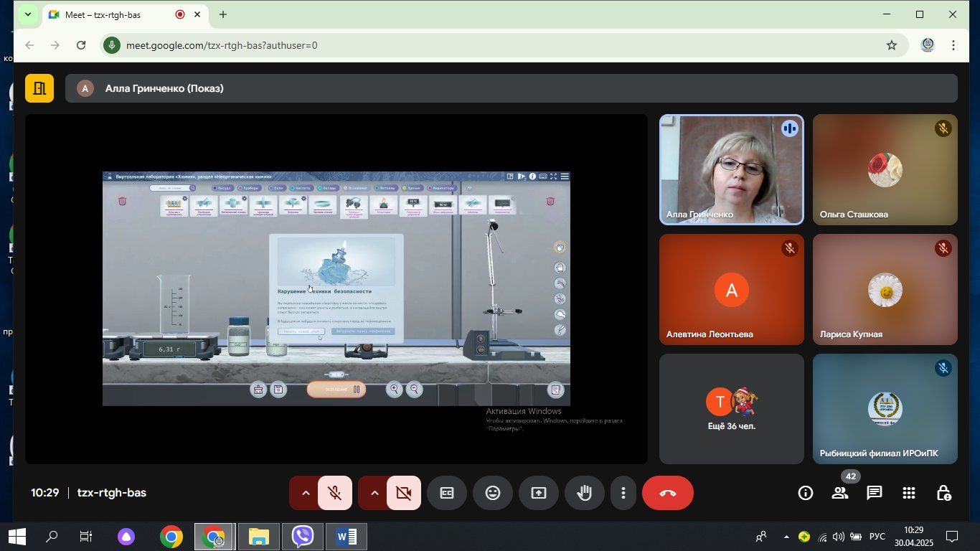This screenshot has width=980, height=551.
Task: Open the lab hamburger menu
Action: tap(565, 176)
